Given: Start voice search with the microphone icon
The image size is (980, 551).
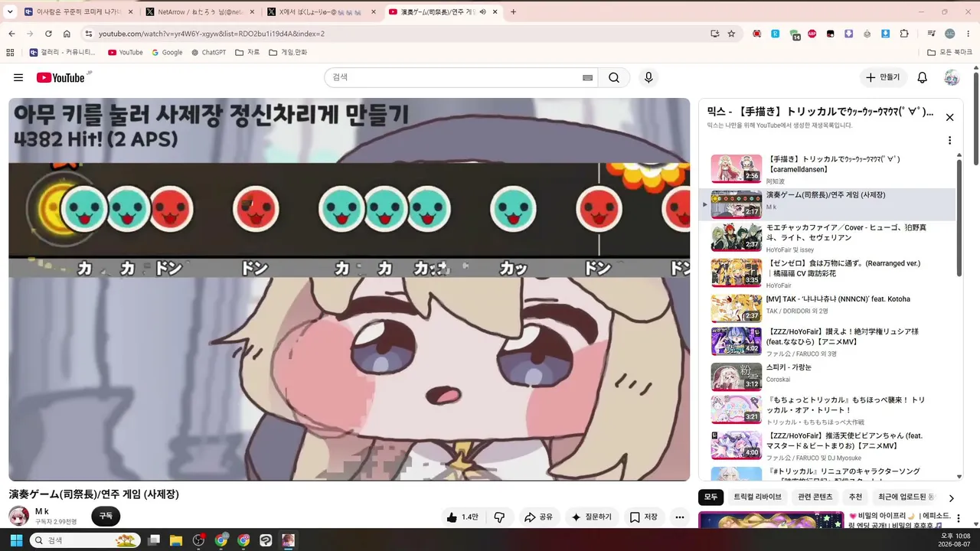Looking at the screenshot, I should [648, 77].
